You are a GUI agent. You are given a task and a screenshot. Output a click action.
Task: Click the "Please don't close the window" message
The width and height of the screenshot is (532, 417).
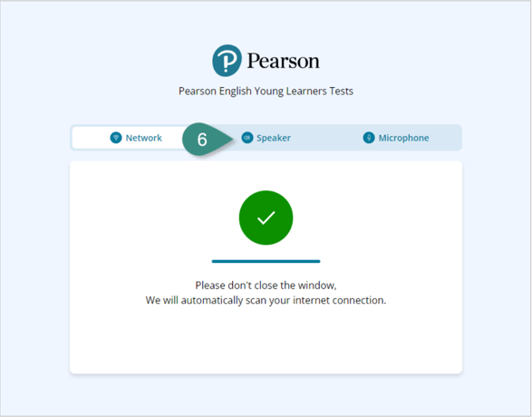click(266, 286)
